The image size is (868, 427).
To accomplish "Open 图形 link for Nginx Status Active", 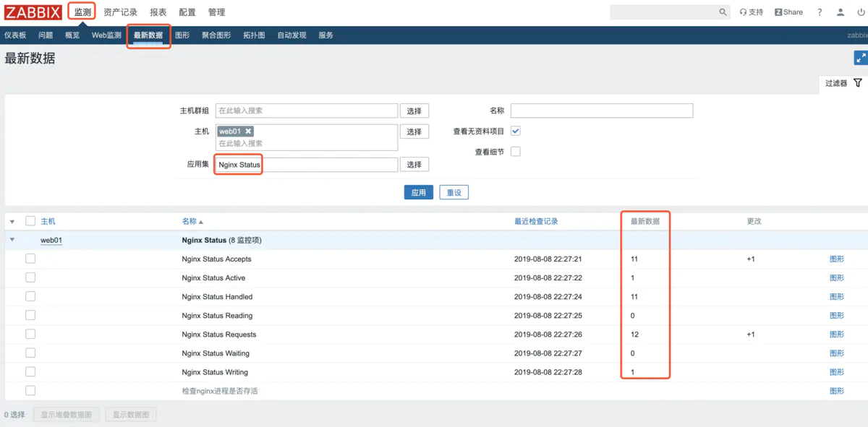I will [837, 277].
